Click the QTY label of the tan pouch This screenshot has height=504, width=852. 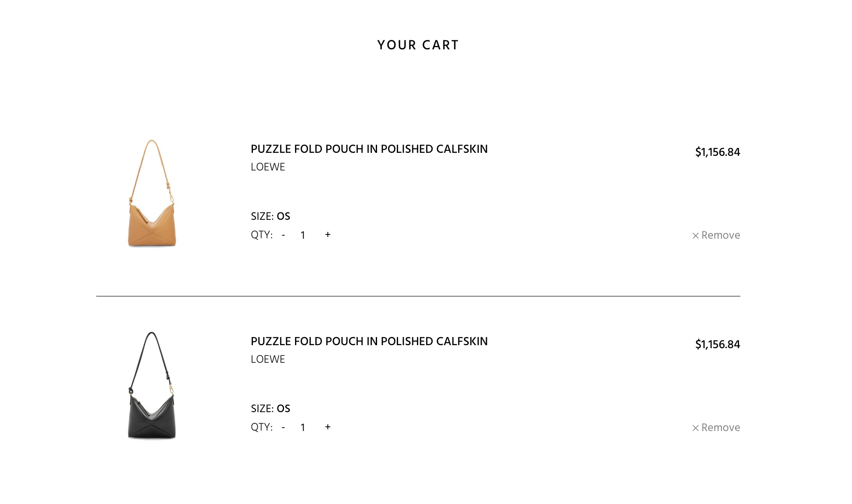262,235
